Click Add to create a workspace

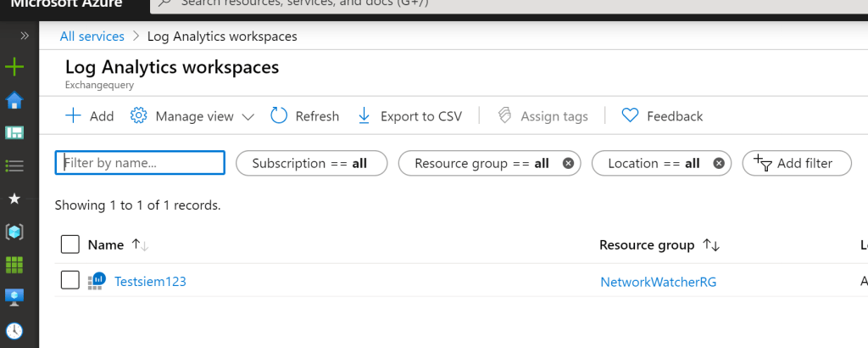tap(90, 116)
